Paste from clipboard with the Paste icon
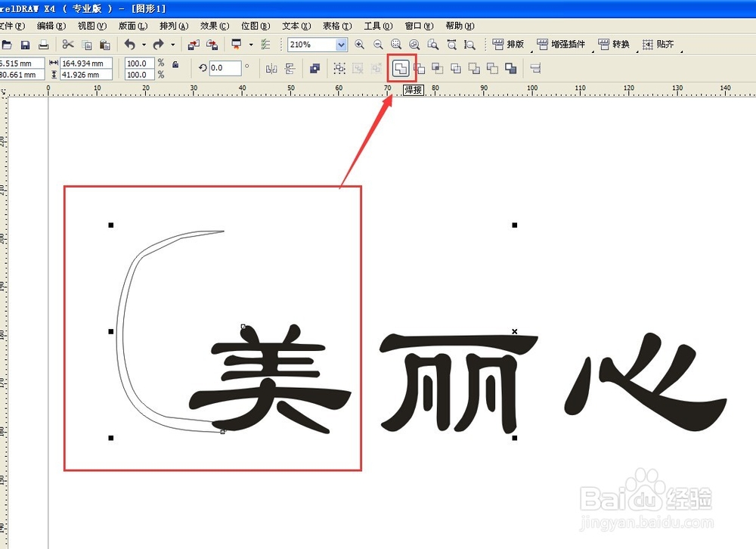756x549 pixels. click(105, 45)
